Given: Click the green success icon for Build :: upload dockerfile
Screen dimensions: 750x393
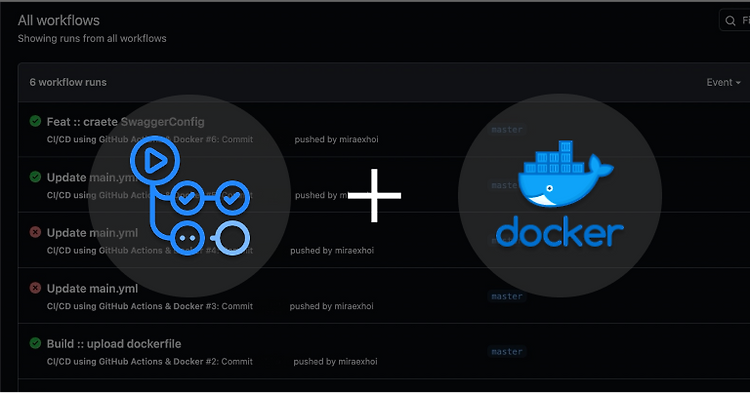Looking at the screenshot, I should 35,343.
